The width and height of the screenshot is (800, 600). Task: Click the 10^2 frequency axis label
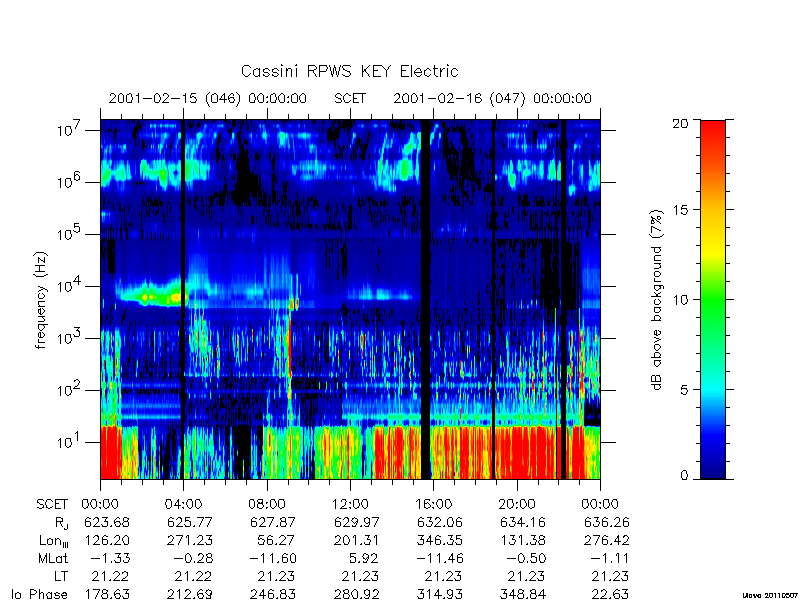click(x=69, y=389)
